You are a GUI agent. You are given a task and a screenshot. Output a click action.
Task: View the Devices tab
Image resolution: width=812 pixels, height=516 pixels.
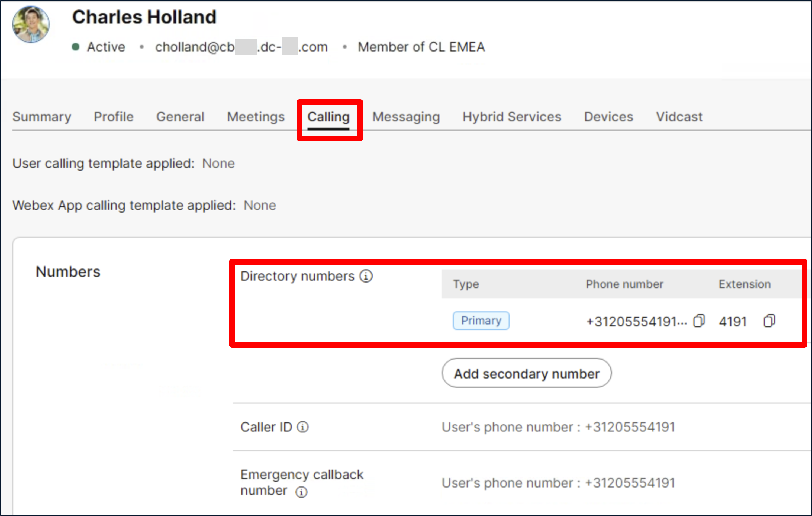(608, 117)
